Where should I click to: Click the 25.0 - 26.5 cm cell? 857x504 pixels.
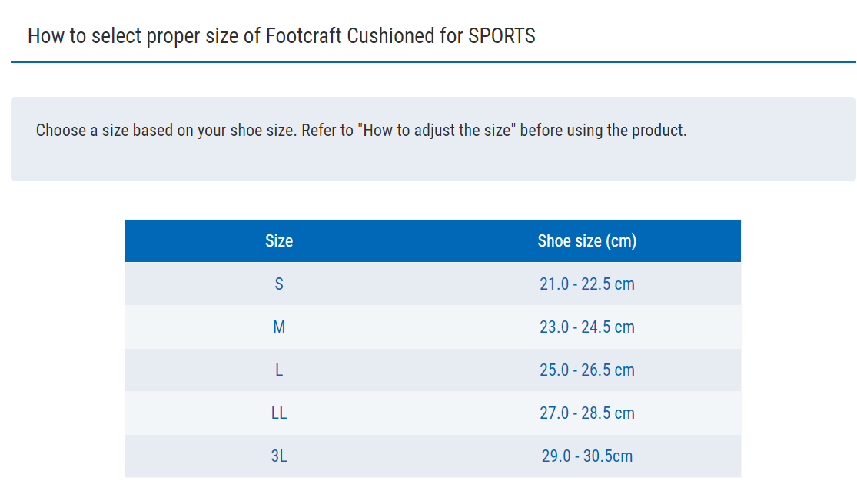point(587,370)
